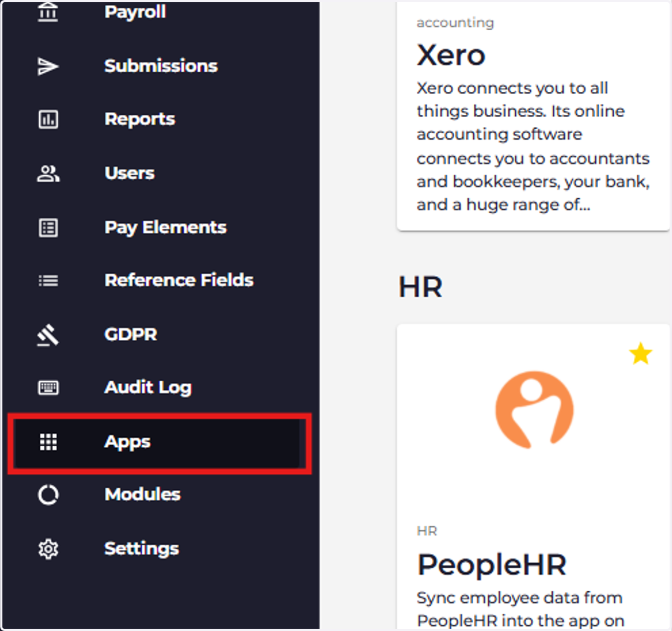Screen dimensions: 672x631
Task: Select Apps in the sidebar
Action: [160, 442]
